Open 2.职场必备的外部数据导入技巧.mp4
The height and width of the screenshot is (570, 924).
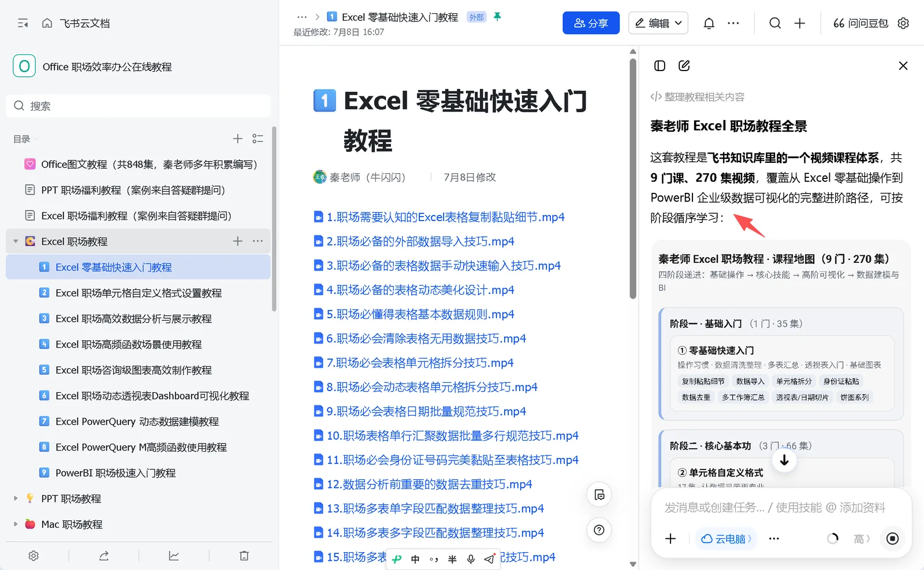coord(414,241)
